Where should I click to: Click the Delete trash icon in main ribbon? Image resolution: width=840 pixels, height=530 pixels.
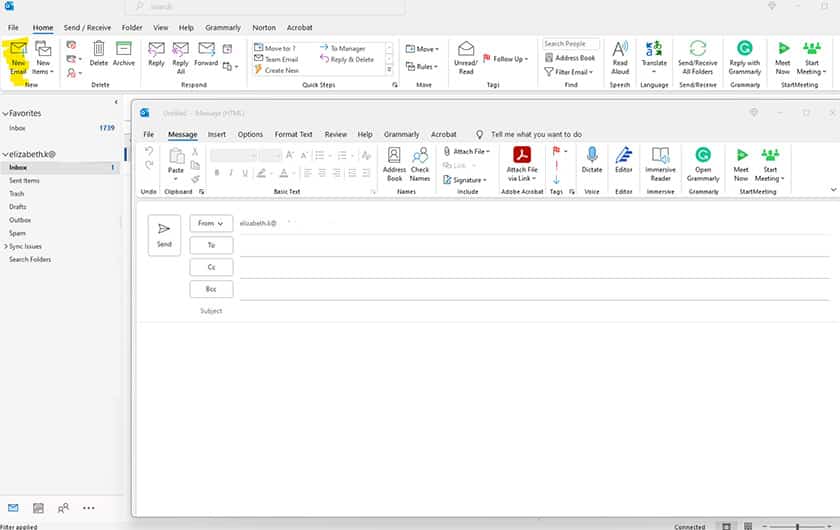pos(99,54)
